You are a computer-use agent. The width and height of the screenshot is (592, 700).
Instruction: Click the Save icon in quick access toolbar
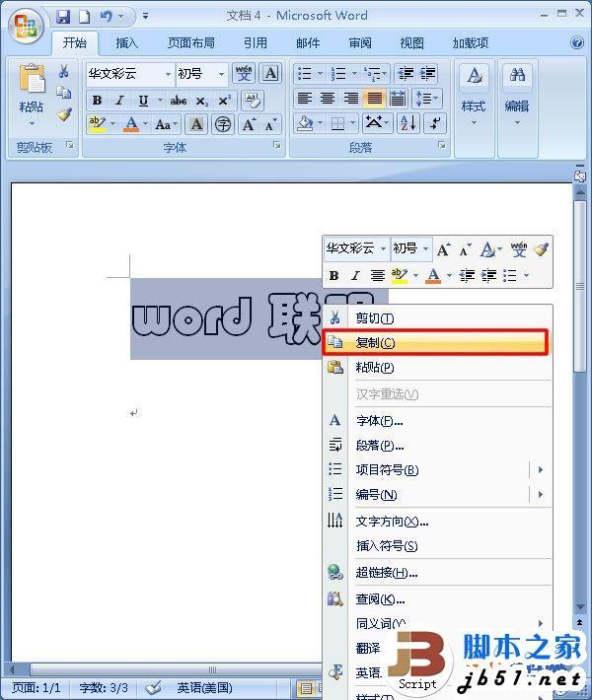click(64, 17)
